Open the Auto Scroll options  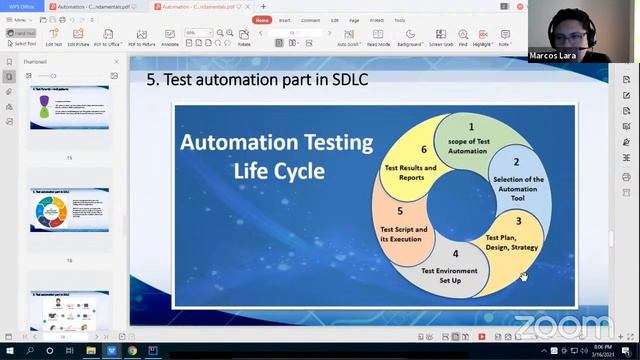point(349,38)
